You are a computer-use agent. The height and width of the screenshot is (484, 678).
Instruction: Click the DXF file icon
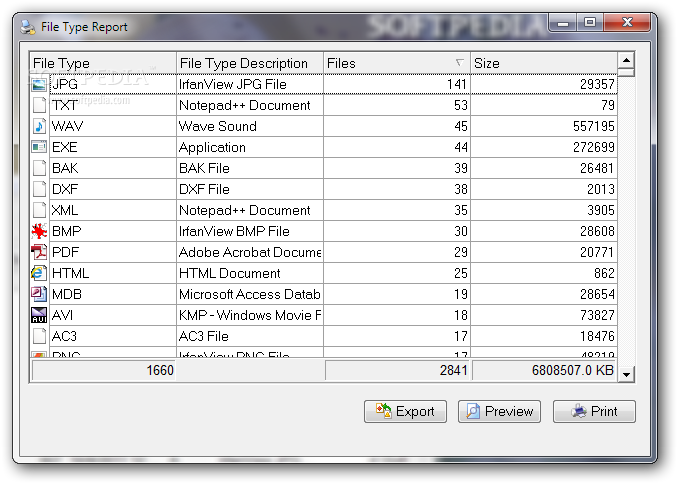pos(39,189)
